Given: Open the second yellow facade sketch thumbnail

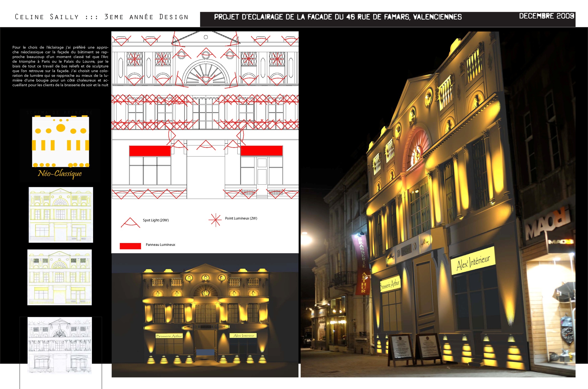Looking at the screenshot, I should tap(59, 277).
